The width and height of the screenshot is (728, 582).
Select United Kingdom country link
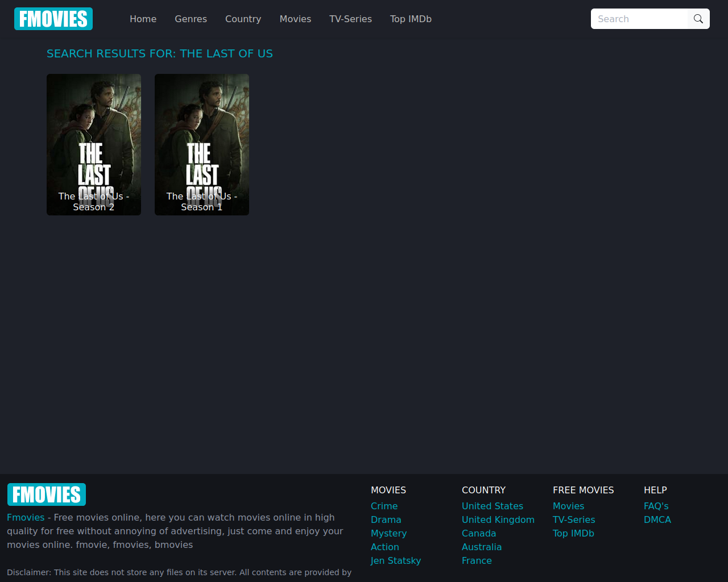click(498, 519)
